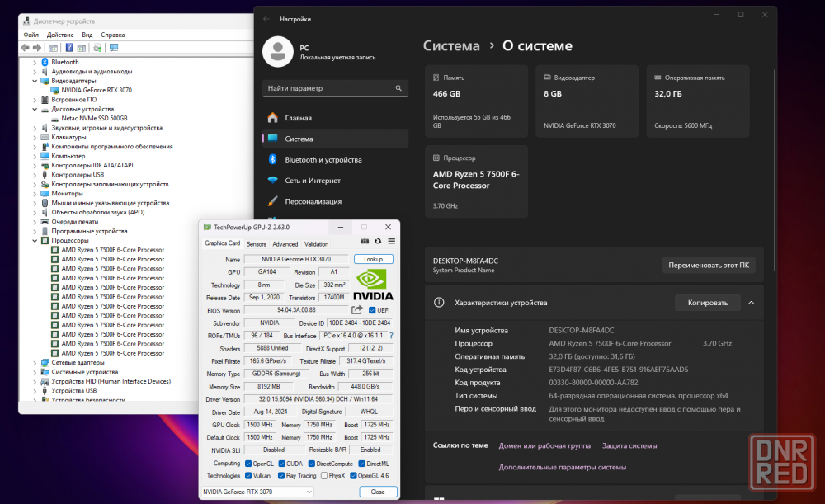Click Lookup button in GPU-Z
This screenshot has width=825, height=504.
(373, 259)
